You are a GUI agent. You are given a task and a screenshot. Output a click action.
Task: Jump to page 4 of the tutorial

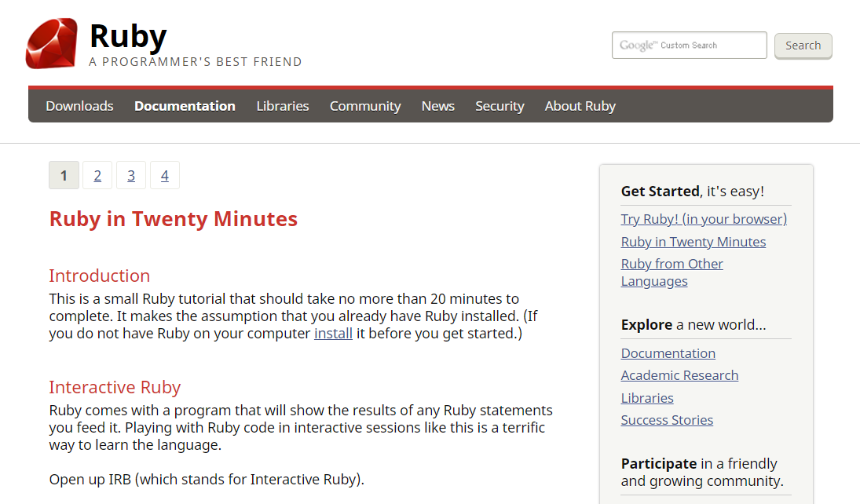click(165, 175)
